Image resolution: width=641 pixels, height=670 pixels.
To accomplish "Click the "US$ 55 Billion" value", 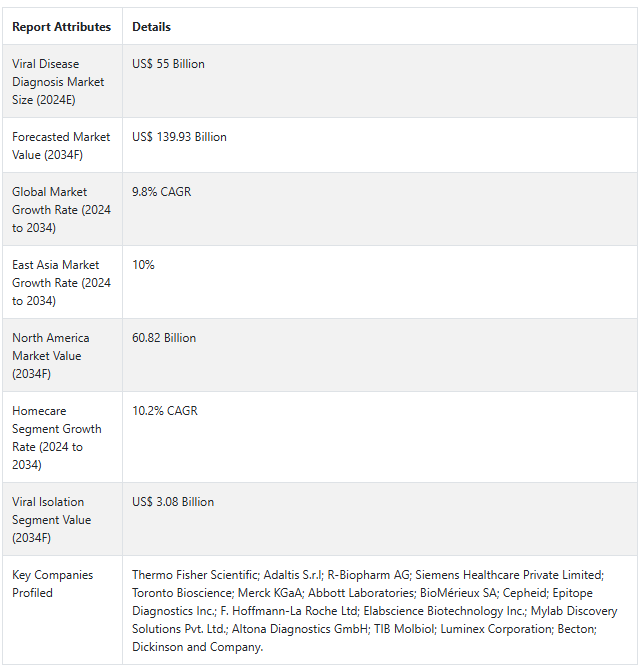I will coord(168,64).
